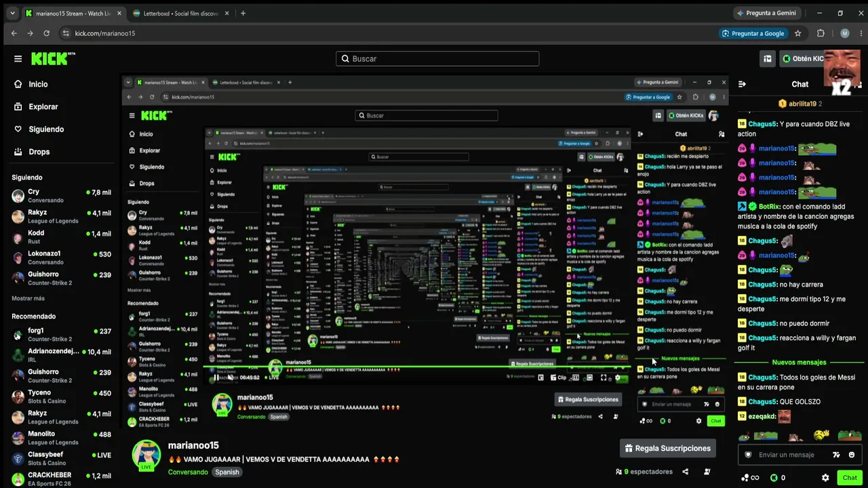Go to Inicio in the sidebar
Screen dimensions: 868x488
[x=38, y=84]
